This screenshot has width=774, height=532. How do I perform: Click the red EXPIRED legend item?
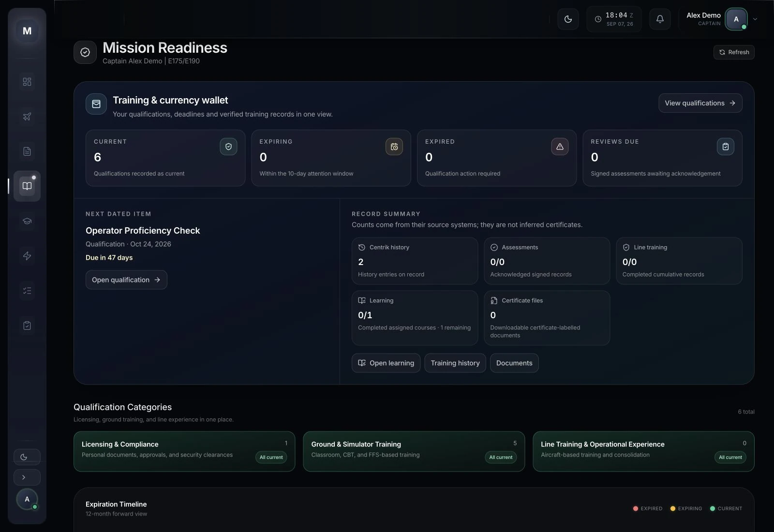click(648, 508)
